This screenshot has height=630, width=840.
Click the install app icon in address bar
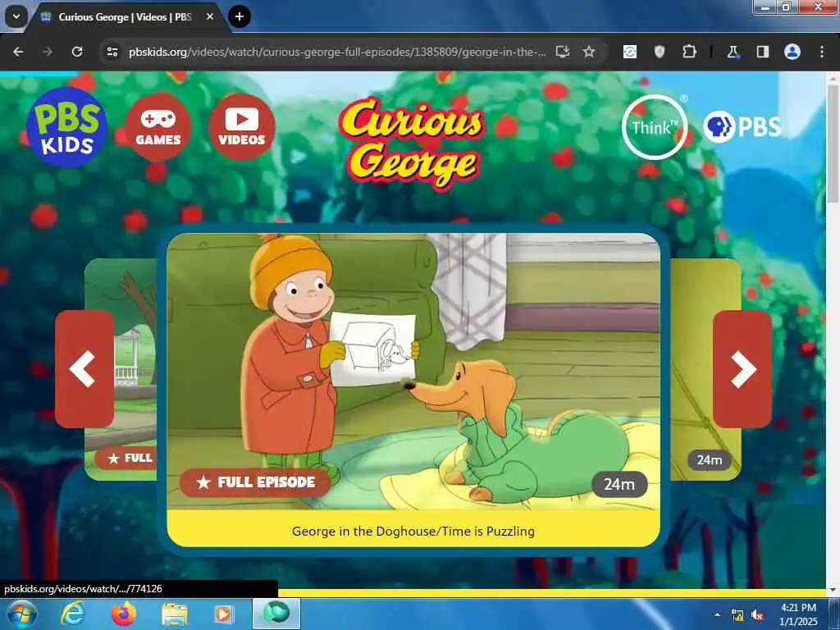(x=563, y=52)
